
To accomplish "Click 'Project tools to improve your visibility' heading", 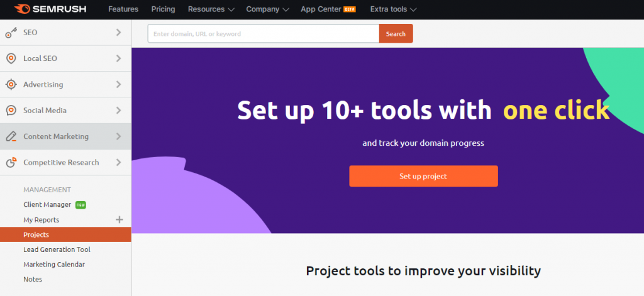I will [x=423, y=271].
